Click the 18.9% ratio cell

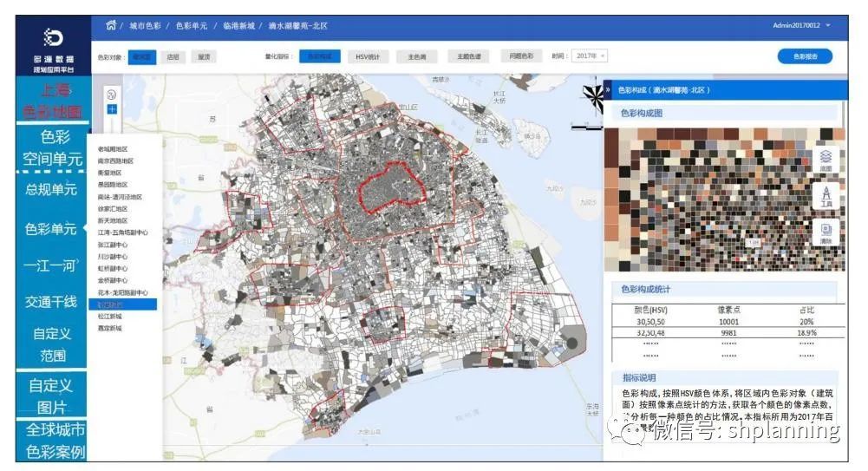click(806, 333)
